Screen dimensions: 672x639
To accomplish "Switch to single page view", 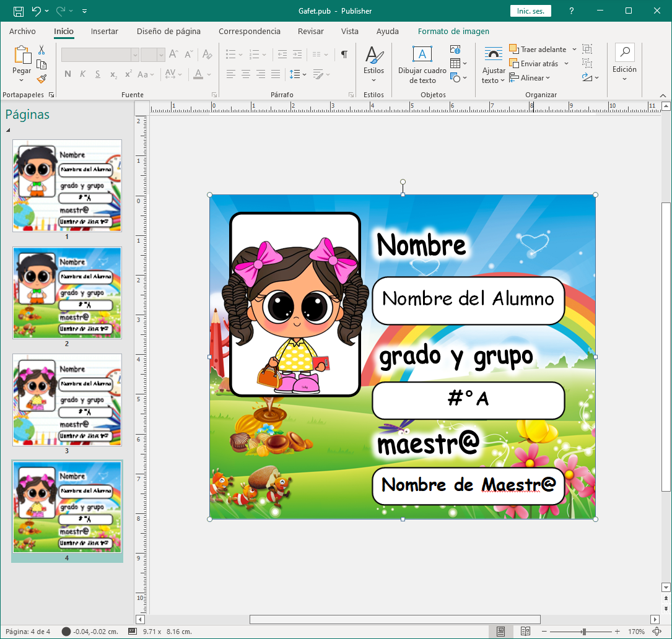I will coord(501,632).
